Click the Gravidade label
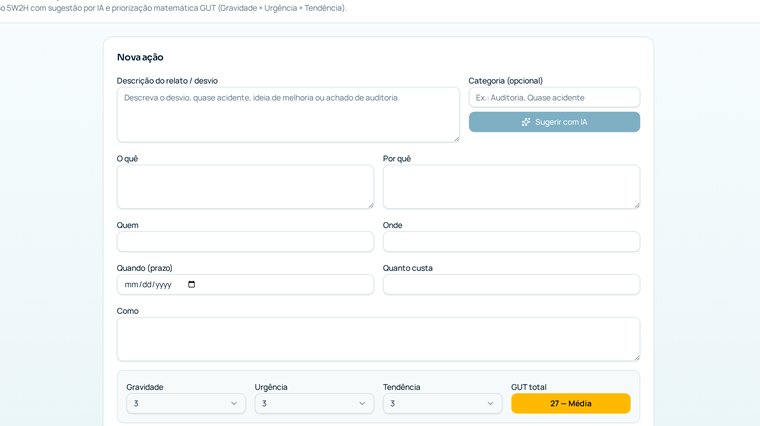The image size is (760, 426). pyautogui.click(x=144, y=387)
